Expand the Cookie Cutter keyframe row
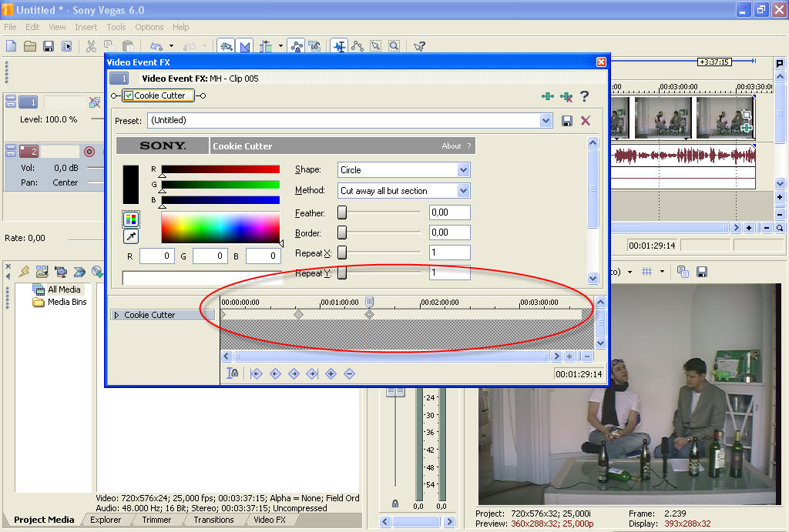 pos(116,316)
